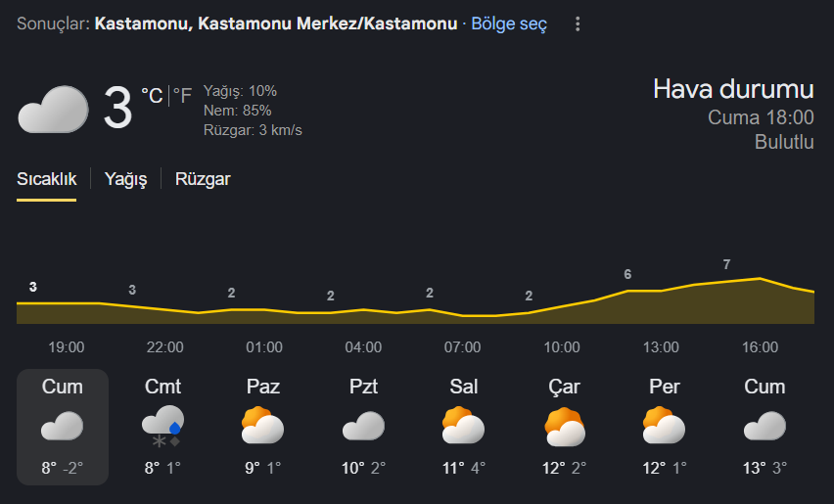Open the three-dot more options menu
The width and height of the screenshot is (834, 504).
click(579, 23)
